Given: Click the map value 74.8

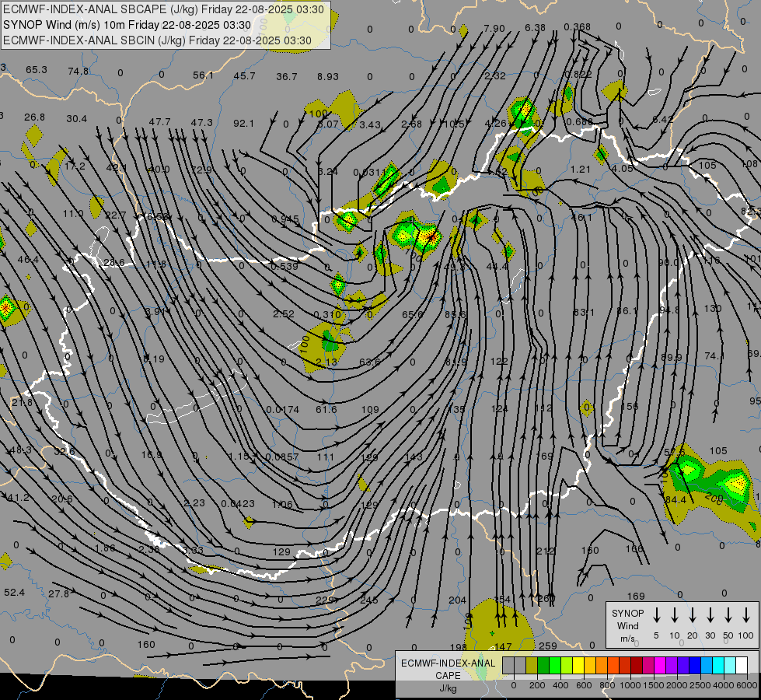Looking at the screenshot, I should [79, 72].
